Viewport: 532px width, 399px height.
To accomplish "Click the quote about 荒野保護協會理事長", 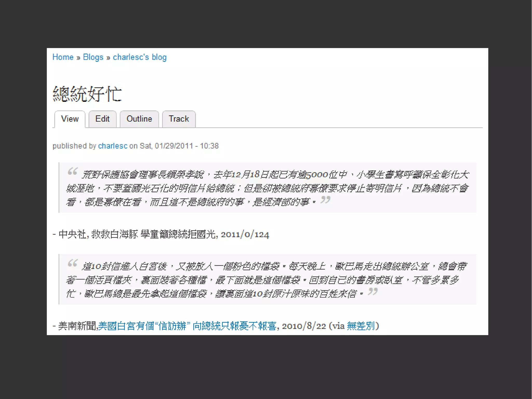I will (x=268, y=188).
